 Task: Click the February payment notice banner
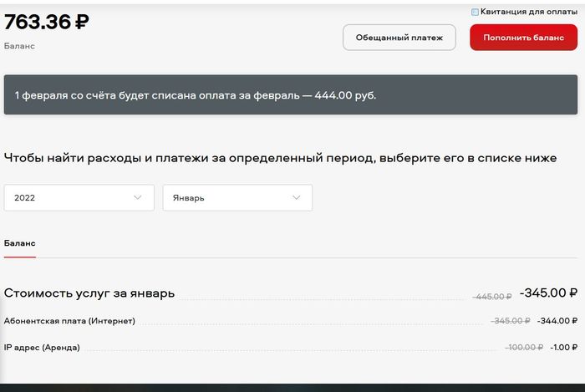click(291, 94)
